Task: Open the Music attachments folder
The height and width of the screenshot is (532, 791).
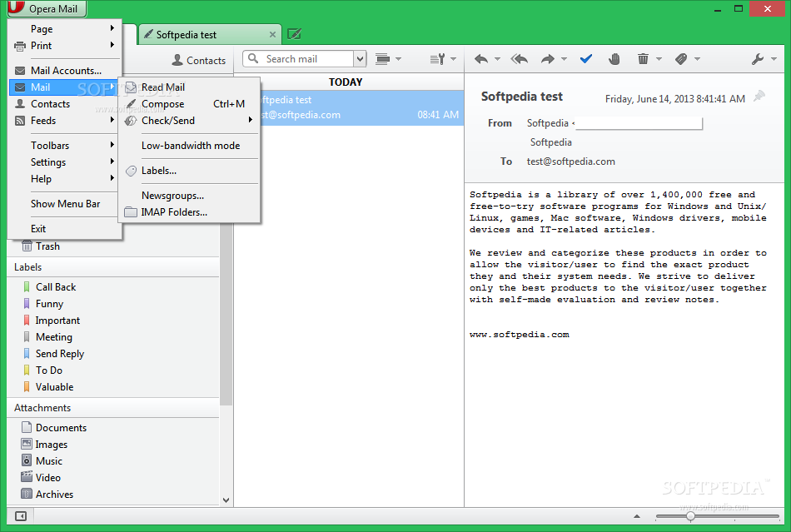Action: click(x=48, y=461)
